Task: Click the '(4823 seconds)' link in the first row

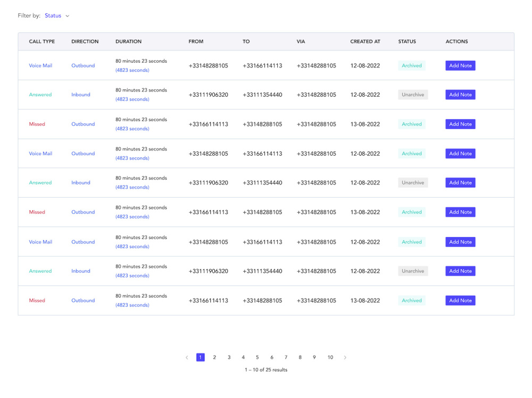Action: point(132,70)
